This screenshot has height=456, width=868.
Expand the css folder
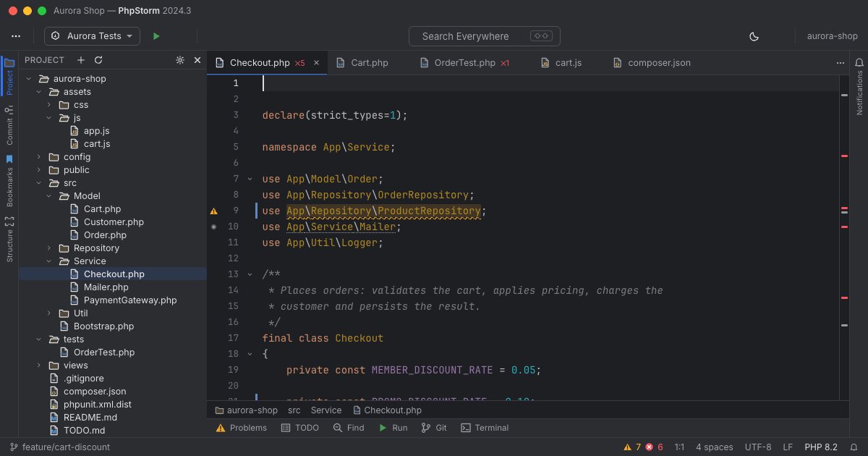click(x=48, y=105)
